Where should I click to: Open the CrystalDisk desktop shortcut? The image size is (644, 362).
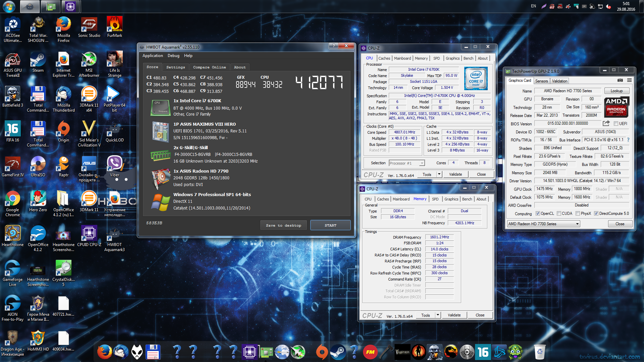(x=63, y=274)
